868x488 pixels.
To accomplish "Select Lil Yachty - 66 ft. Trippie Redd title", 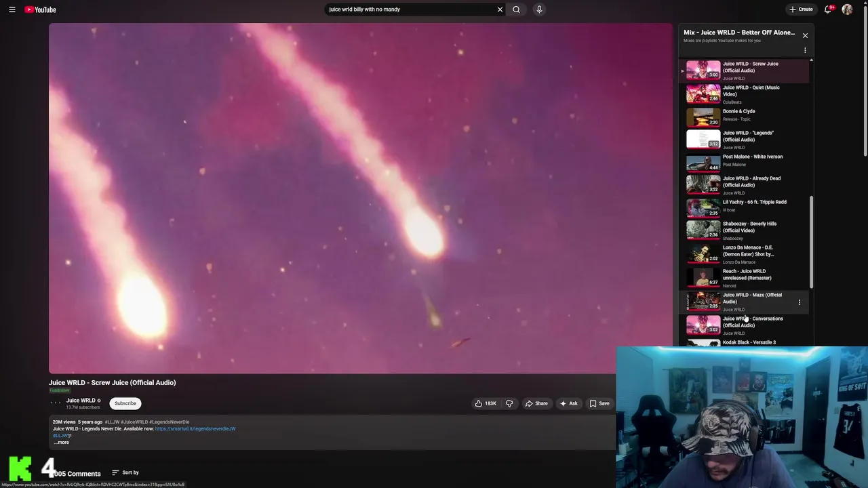I will (x=755, y=202).
